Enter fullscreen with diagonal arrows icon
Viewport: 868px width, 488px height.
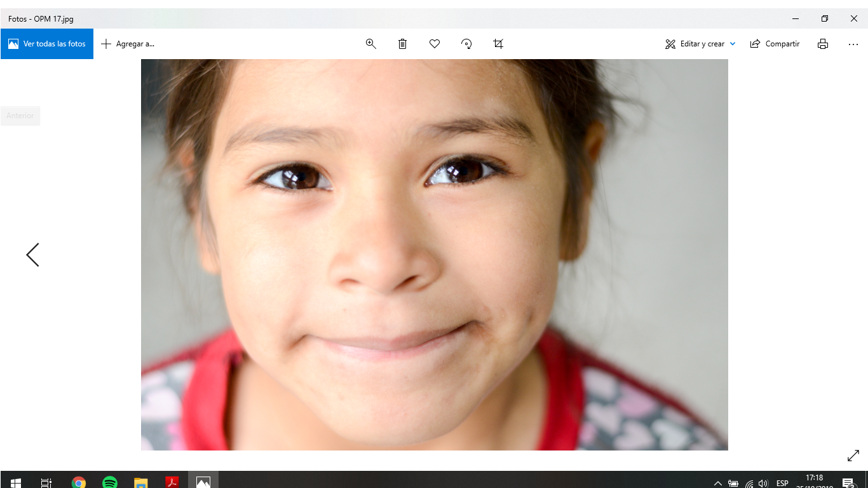(853, 456)
